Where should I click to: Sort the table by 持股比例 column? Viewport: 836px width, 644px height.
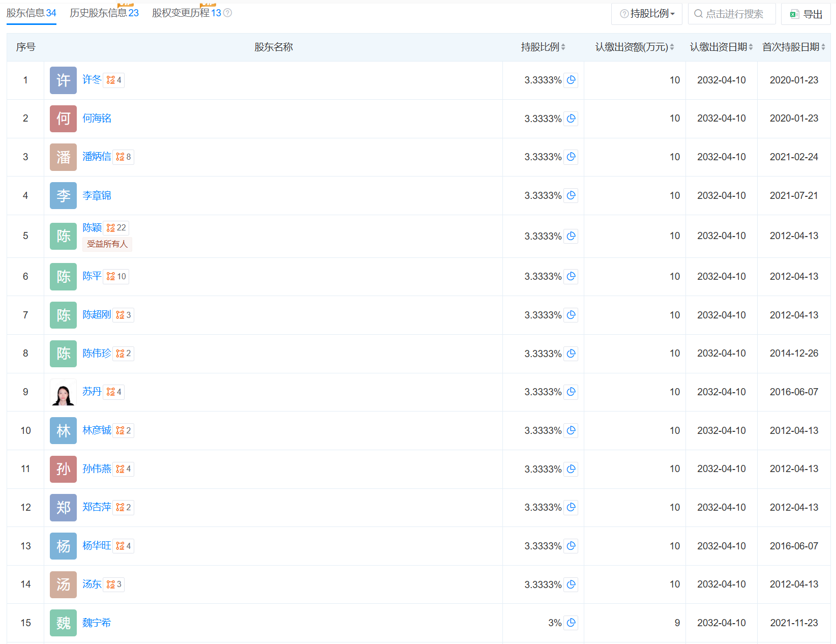(563, 47)
